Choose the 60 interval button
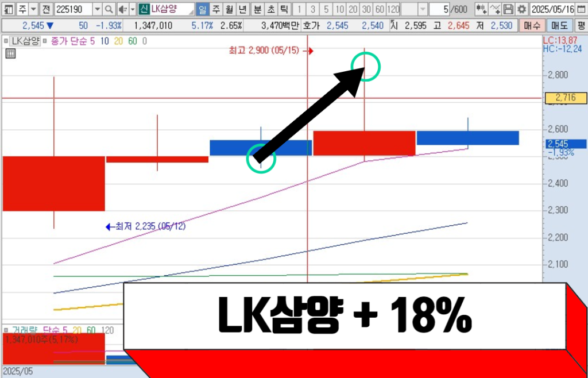Screen dimensions: 588x378 click(x=380, y=9)
